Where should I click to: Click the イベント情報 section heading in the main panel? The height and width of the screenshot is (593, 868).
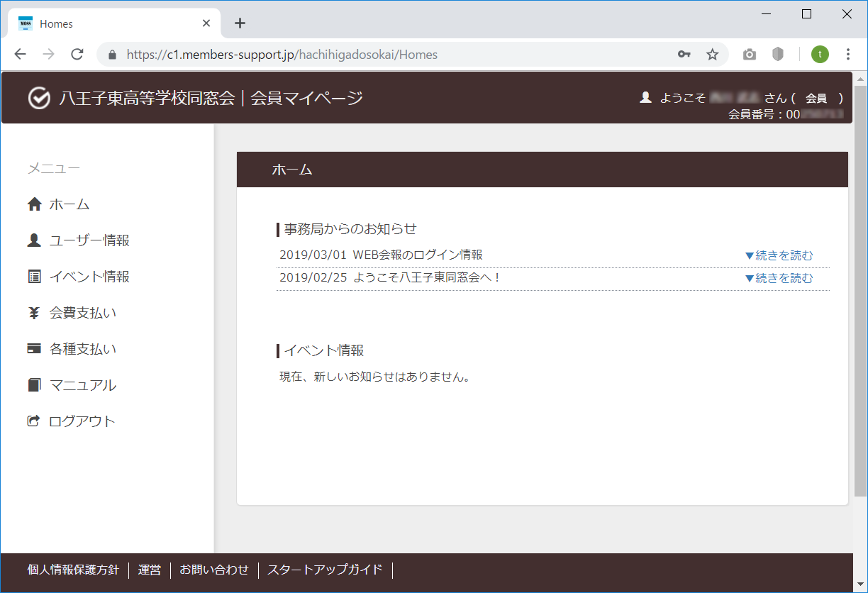pos(323,350)
